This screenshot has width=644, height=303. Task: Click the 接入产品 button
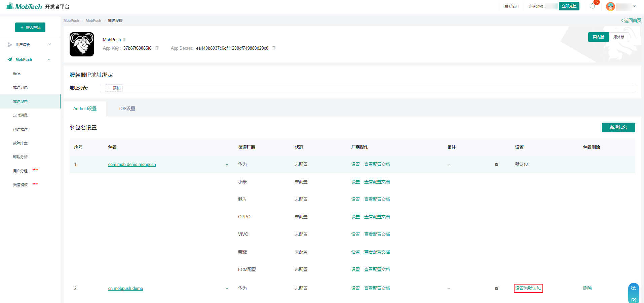[x=30, y=28]
